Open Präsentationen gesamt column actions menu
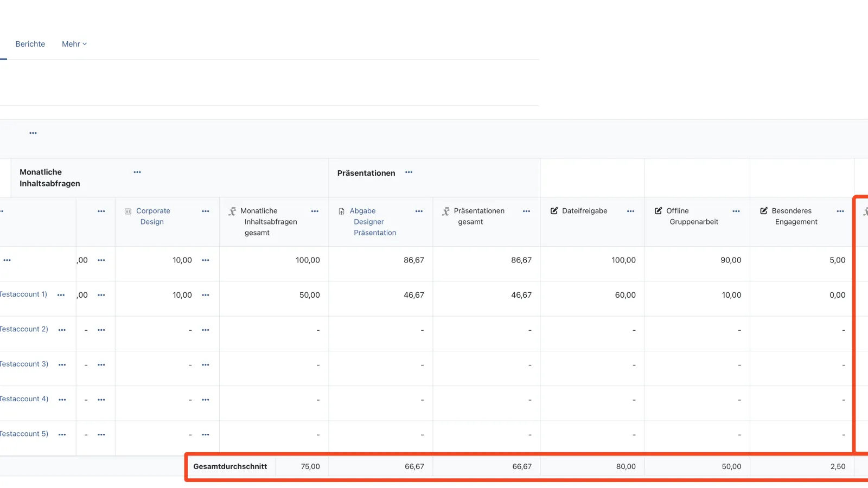This screenshot has height=488, width=868. pos(526,211)
